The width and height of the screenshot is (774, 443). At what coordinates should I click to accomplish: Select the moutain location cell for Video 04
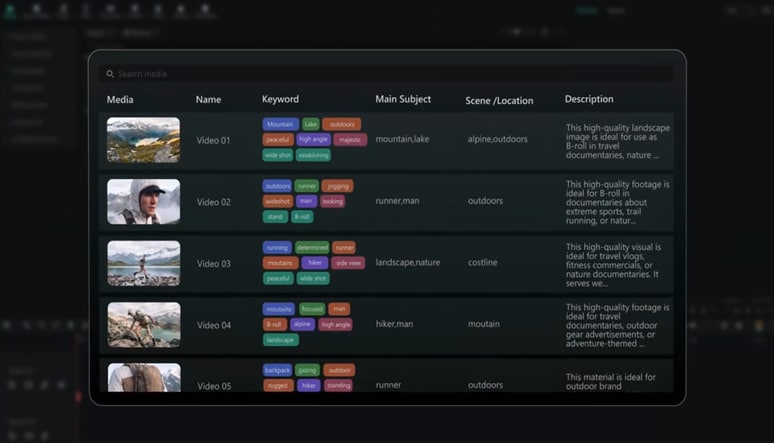[x=484, y=324]
